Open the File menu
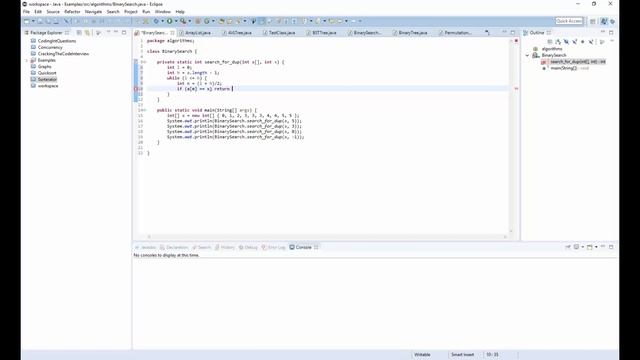 pyautogui.click(x=27, y=12)
